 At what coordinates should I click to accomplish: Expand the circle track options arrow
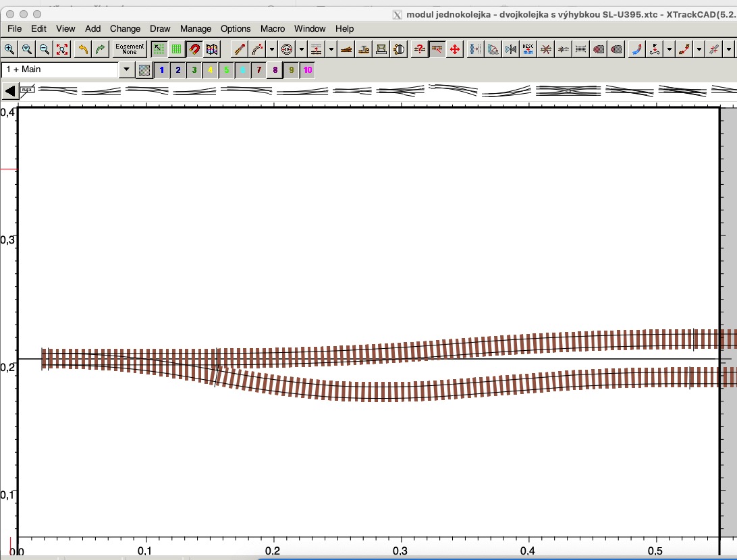click(301, 49)
